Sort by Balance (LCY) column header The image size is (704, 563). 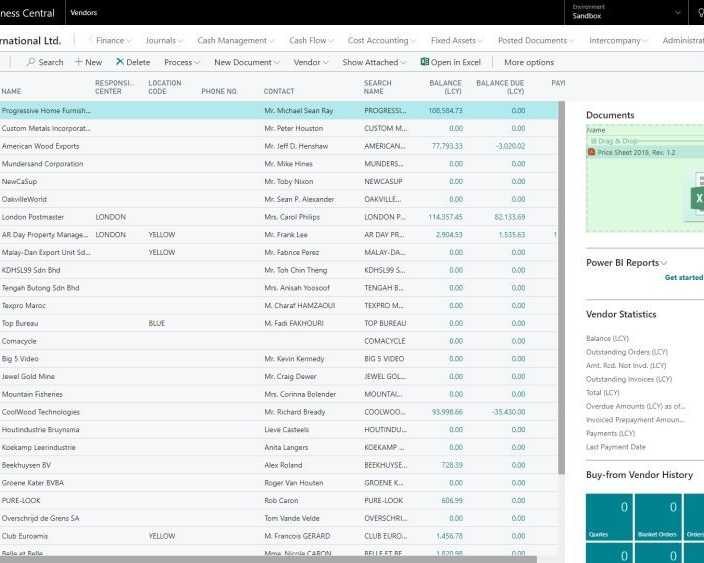tap(445, 87)
